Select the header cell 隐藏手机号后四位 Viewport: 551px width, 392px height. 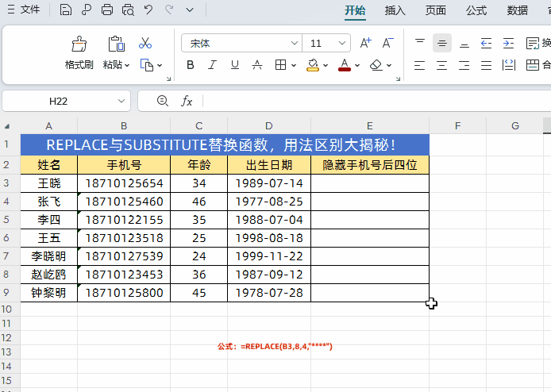(x=370, y=165)
